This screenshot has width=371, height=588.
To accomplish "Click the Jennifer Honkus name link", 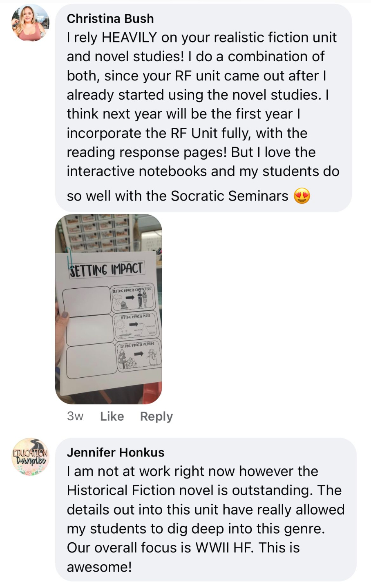I will (116, 452).
